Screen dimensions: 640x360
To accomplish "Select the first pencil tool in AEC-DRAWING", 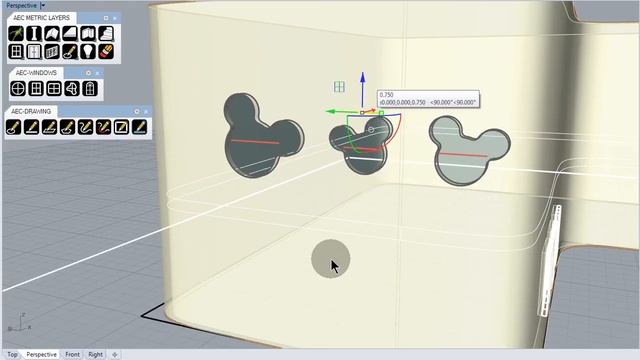I will (x=13, y=127).
